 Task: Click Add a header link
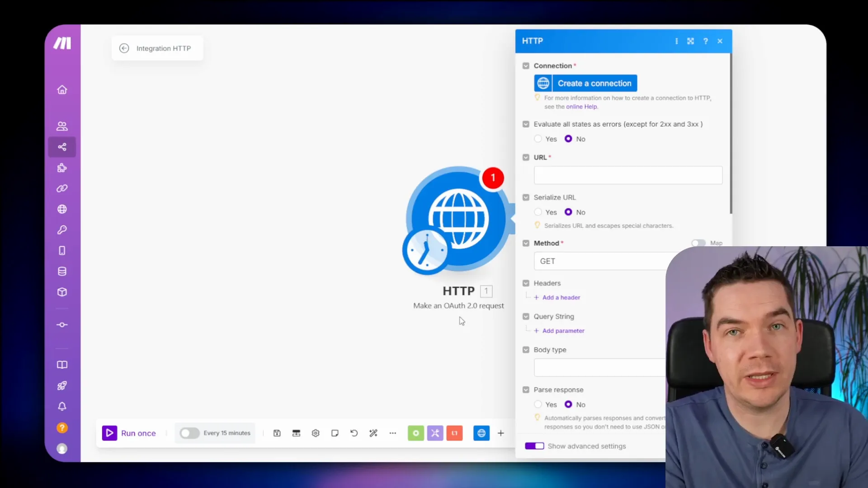[x=557, y=297]
